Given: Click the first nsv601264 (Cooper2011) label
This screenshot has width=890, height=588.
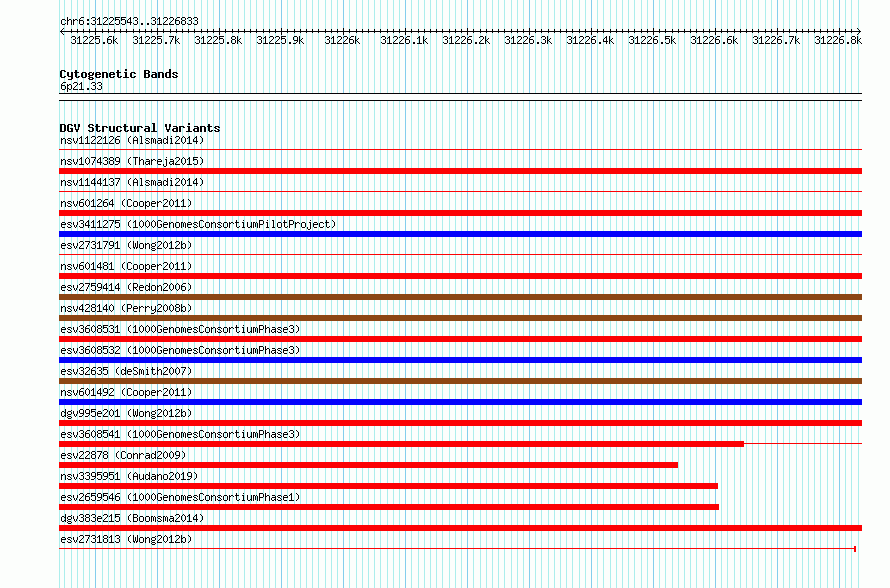Looking at the screenshot, I should tap(126, 203).
